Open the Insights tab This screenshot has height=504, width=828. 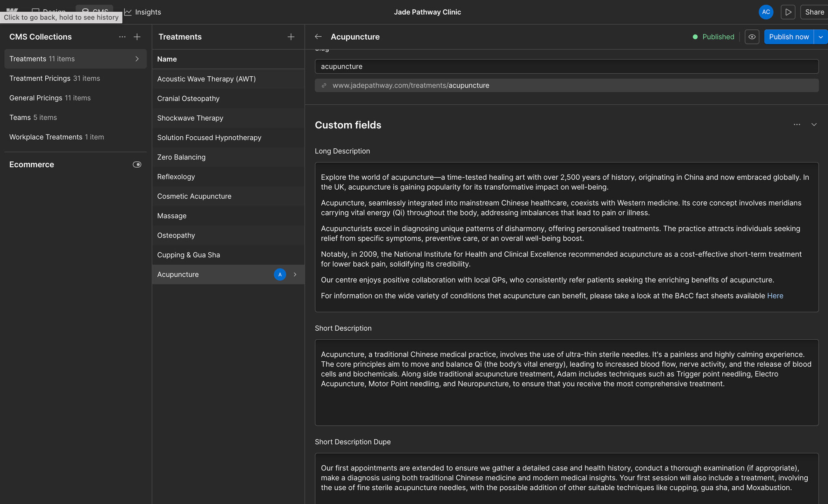143,12
